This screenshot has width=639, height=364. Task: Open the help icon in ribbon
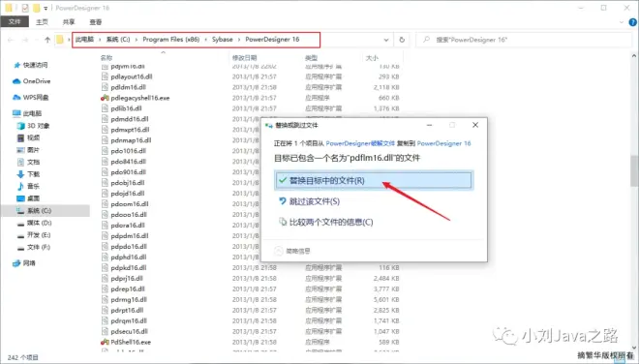[x=633, y=22]
